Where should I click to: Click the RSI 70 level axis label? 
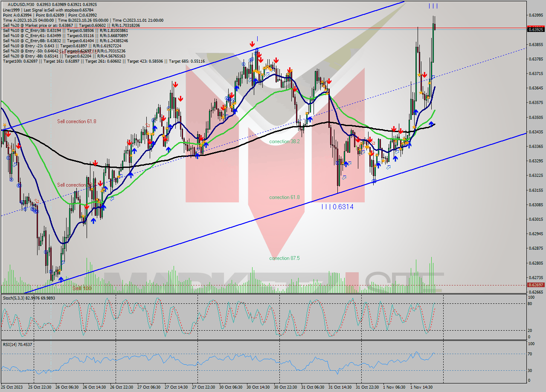click(531, 354)
